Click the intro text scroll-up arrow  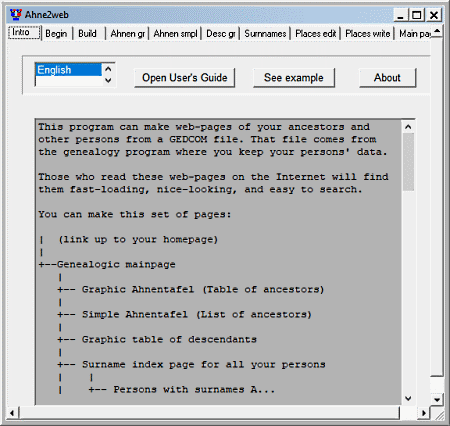point(408,127)
